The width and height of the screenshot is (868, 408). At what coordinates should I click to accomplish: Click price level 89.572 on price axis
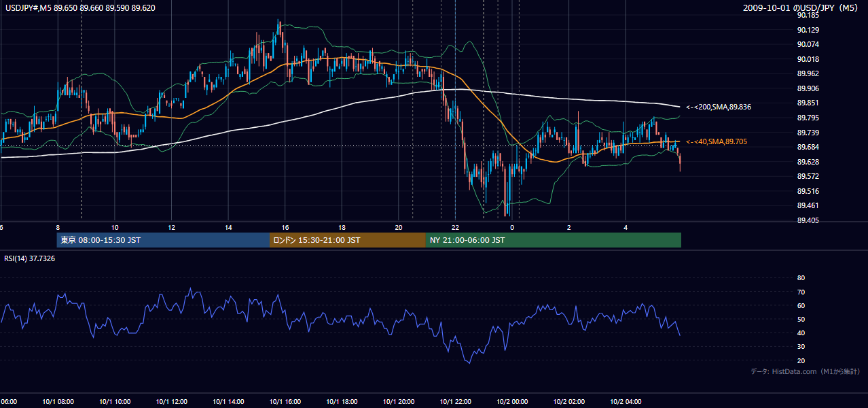click(x=808, y=176)
